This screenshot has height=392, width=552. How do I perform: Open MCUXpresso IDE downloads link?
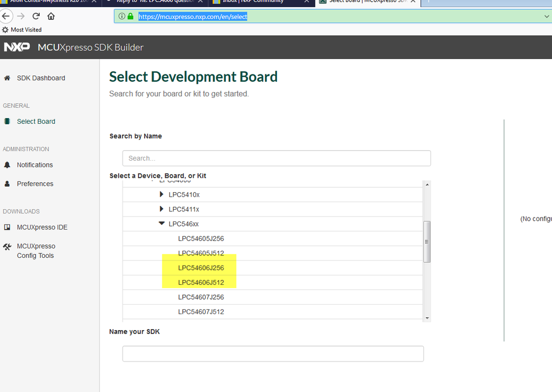pyautogui.click(x=42, y=227)
